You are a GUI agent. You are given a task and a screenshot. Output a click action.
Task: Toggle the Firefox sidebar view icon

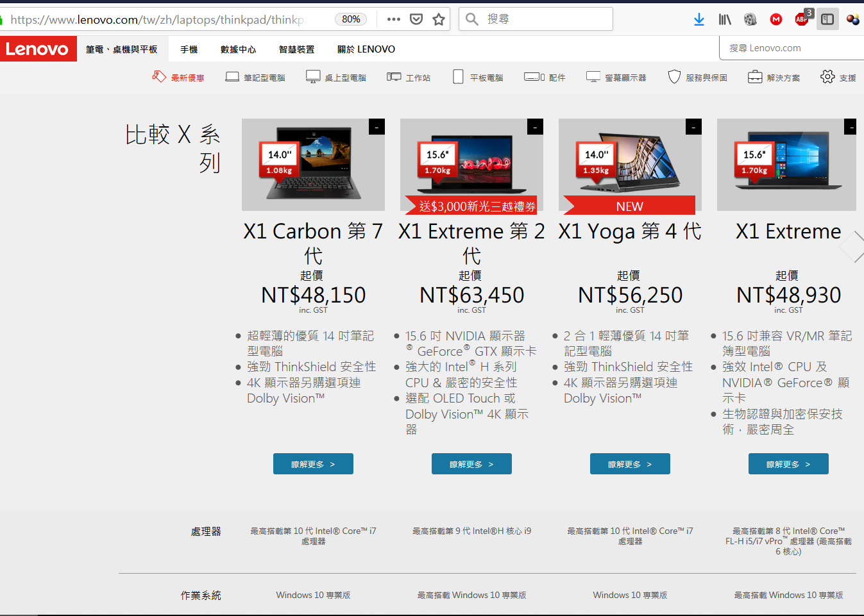pyautogui.click(x=827, y=19)
